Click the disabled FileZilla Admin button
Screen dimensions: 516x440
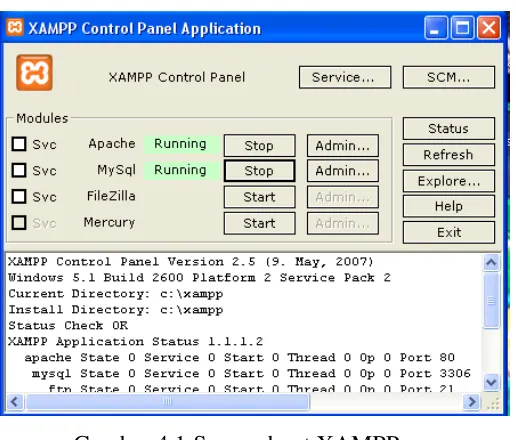pos(343,197)
